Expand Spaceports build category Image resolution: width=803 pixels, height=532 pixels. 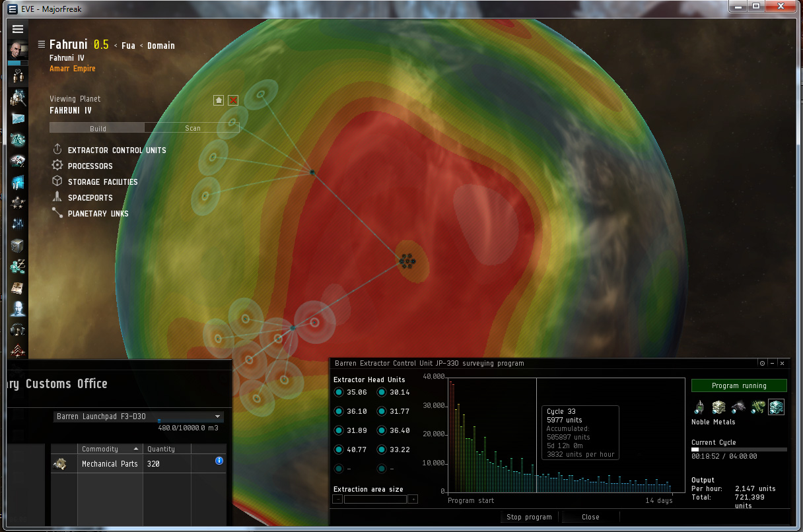coord(83,197)
